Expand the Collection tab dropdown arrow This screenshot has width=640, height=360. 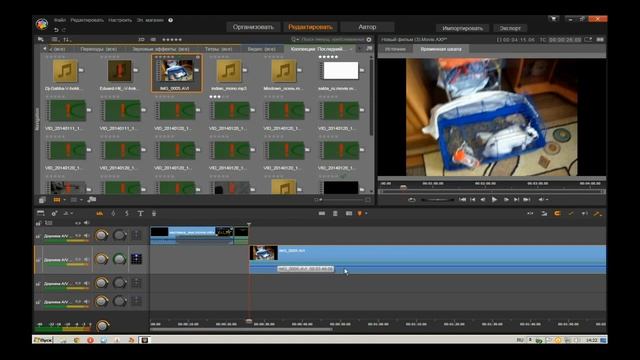click(x=351, y=49)
